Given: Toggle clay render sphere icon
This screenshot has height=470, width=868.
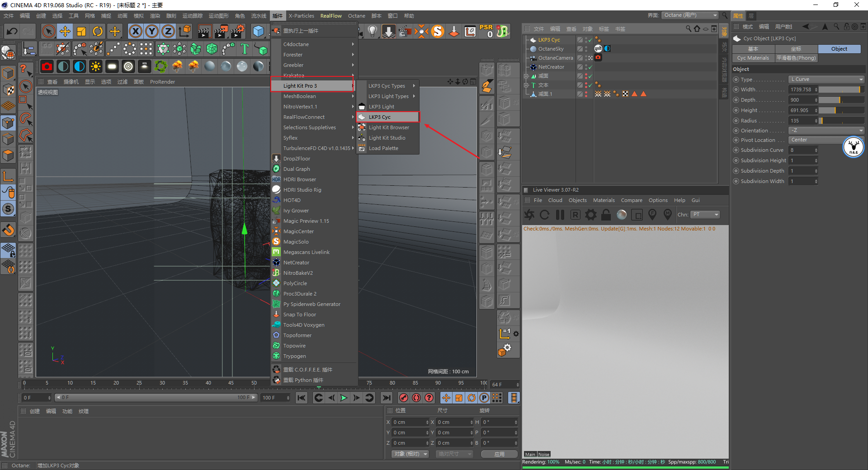Looking at the screenshot, I should (622, 215).
